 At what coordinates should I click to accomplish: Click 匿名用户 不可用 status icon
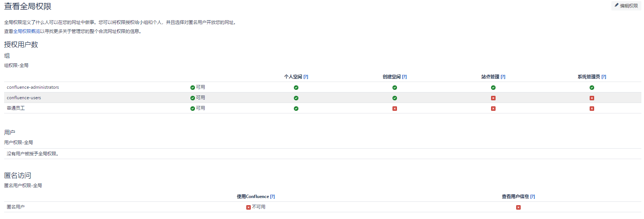249,207
